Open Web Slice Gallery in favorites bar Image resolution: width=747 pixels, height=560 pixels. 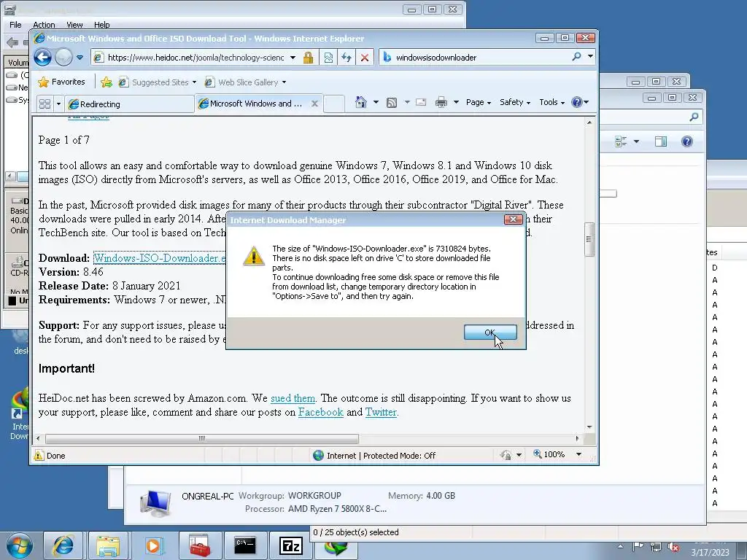pos(245,82)
